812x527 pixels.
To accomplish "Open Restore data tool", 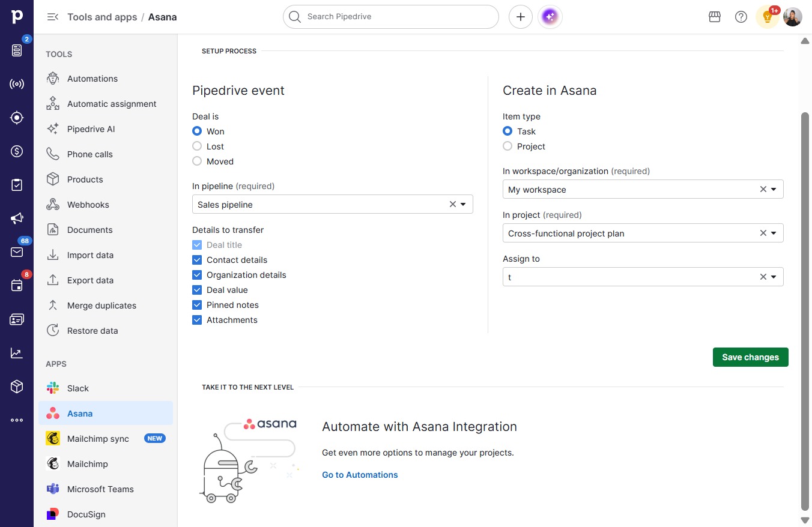I will (x=106, y=331).
